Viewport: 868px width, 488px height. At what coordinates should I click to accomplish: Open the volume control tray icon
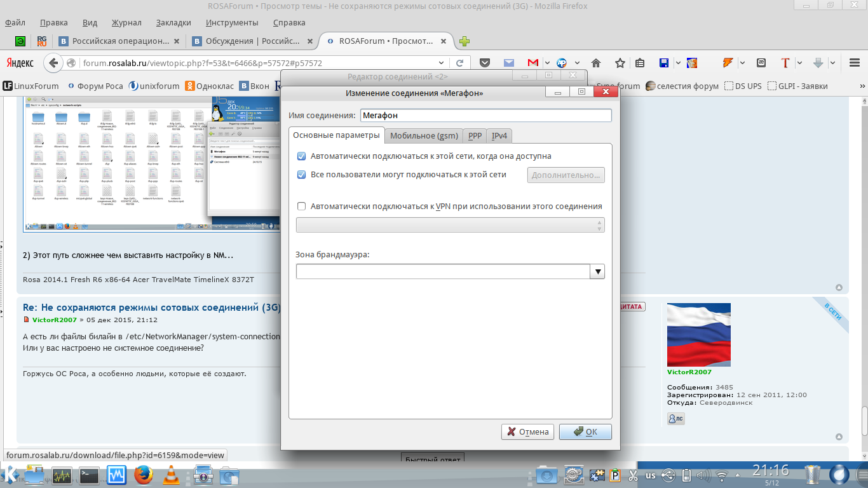pos(703,475)
